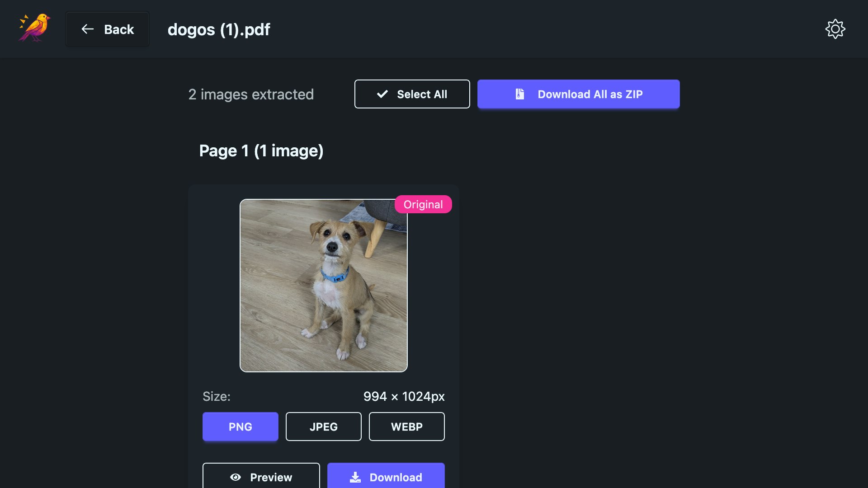Viewport: 868px width, 488px height.
Task: Click the download arrow icon
Action: pyautogui.click(x=355, y=477)
